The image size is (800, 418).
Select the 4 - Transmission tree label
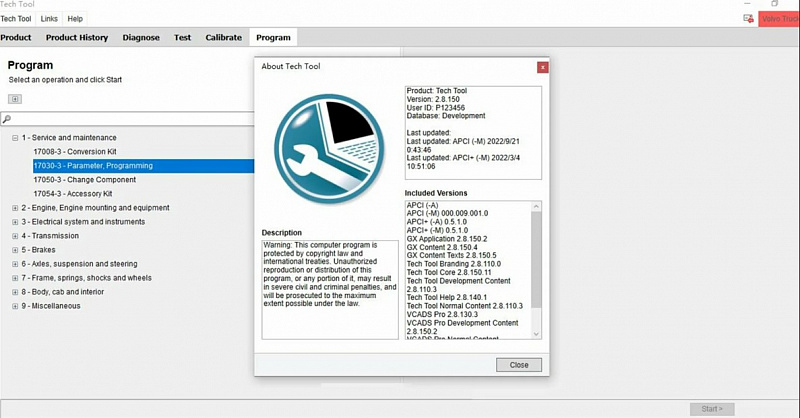point(50,236)
